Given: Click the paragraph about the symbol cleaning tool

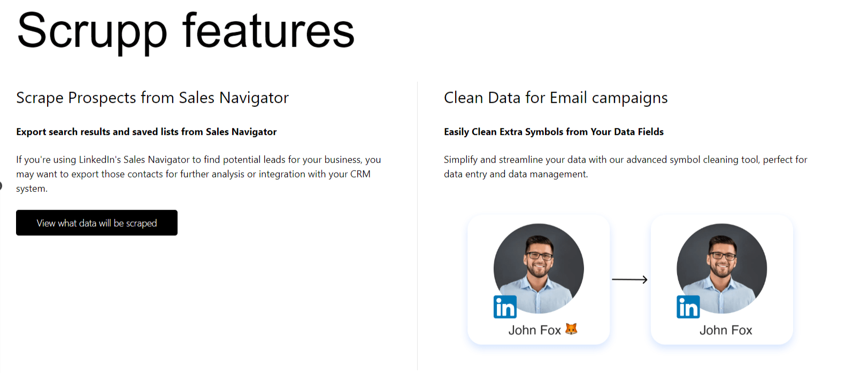Looking at the screenshot, I should 625,167.
